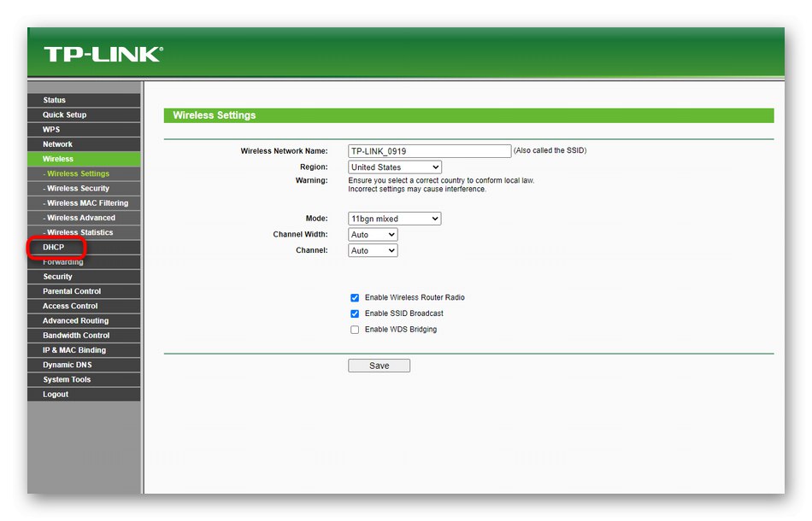Click the 'Wireless Network Name:' label
This screenshot has width=812, height=521.
point(285,151)
